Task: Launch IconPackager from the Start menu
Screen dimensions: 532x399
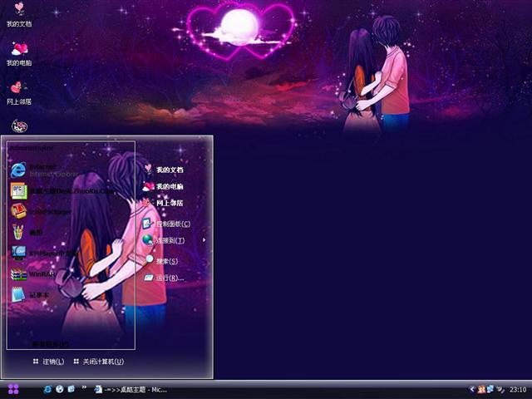Action: 41,211
